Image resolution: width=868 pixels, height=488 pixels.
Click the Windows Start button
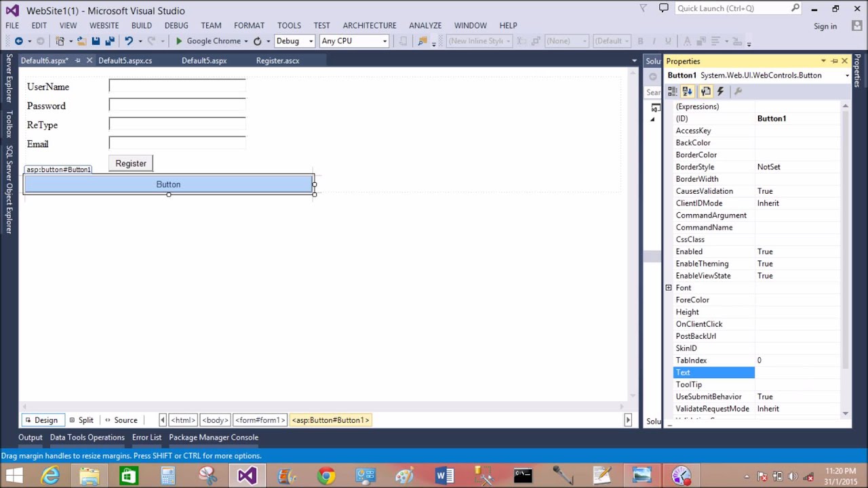click(x=14, y=476)
